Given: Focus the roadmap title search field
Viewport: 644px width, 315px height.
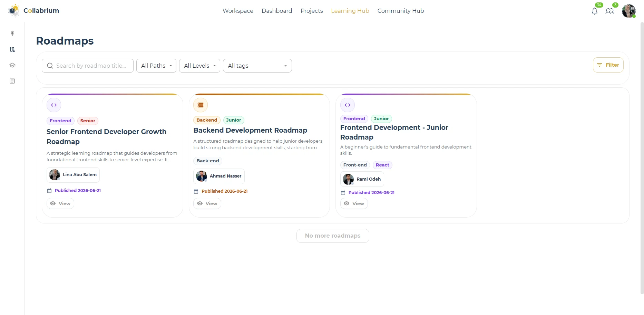Looking at the screenshot, I should point(88,66).
